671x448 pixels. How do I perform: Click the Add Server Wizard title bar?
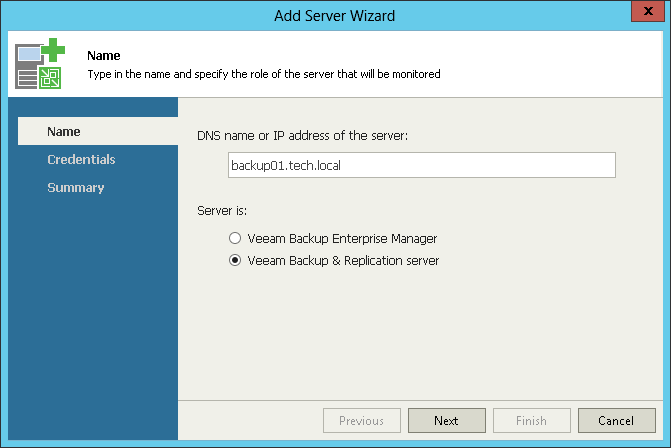335,16
